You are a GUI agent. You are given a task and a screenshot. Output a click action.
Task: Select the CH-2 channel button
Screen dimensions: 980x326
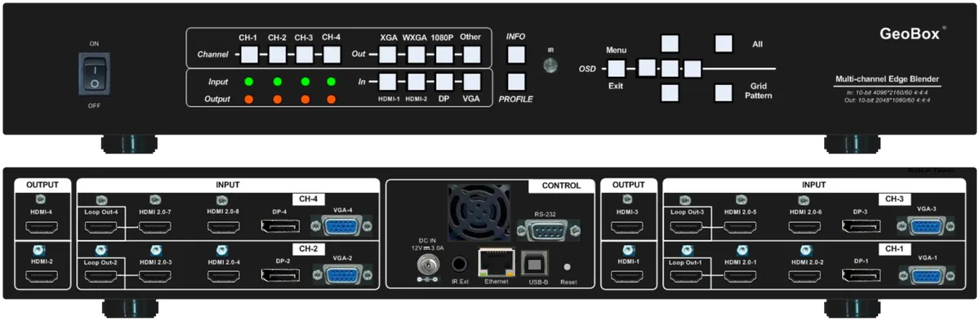point(277,55)
